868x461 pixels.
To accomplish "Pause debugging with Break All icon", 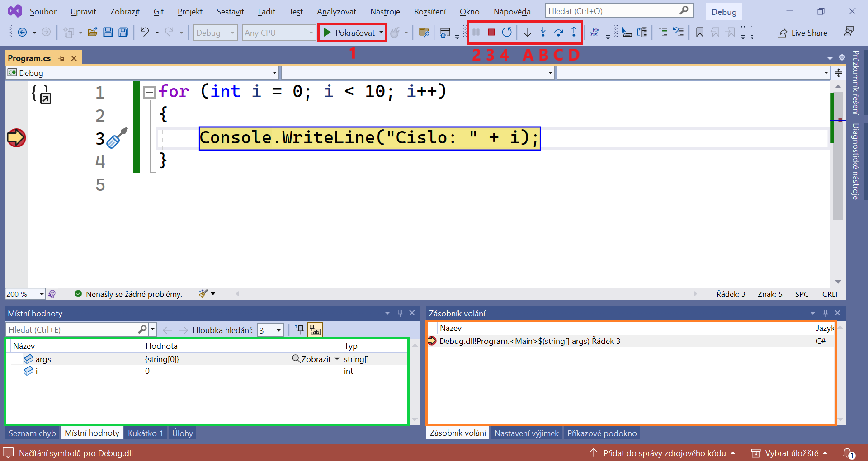I will click(x=476, y=32).
